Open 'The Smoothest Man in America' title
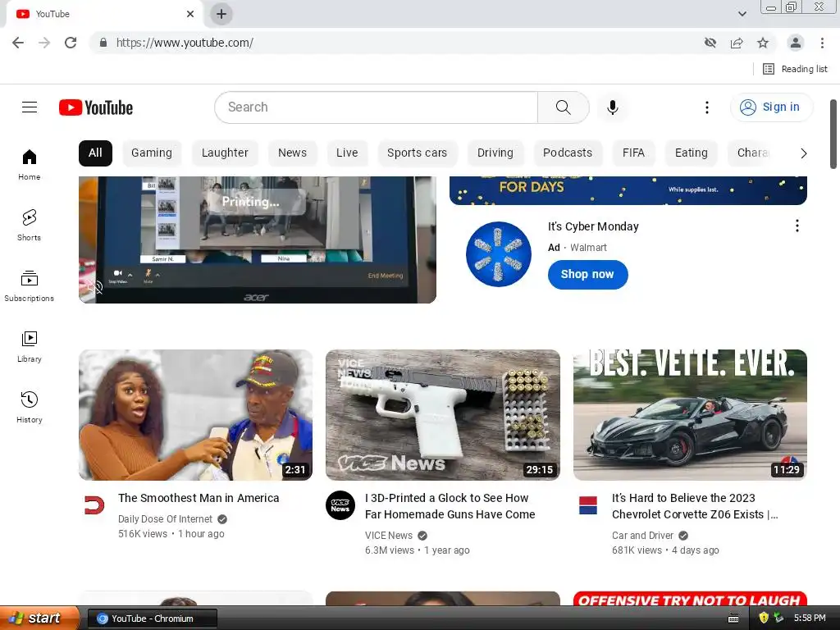The height and width of the screenshot is (630, 840). point(199,498)
